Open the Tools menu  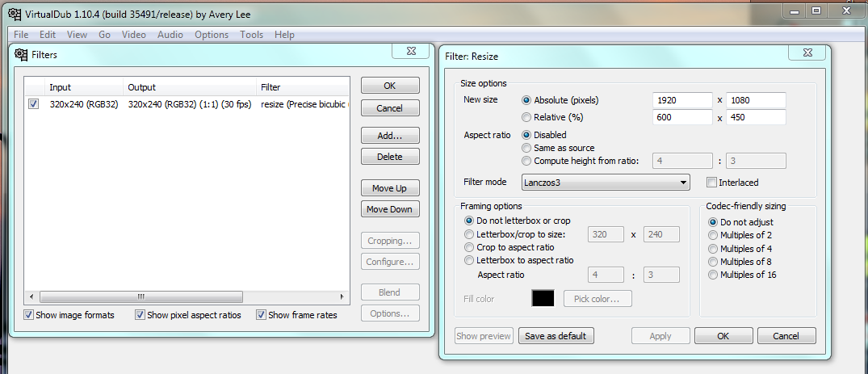point(251,35)
